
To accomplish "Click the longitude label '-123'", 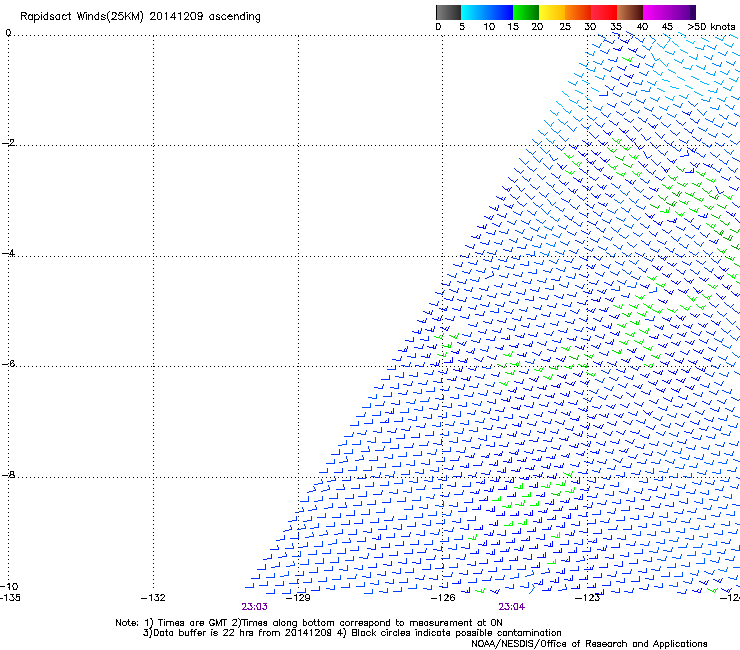I will click(588, 598).
